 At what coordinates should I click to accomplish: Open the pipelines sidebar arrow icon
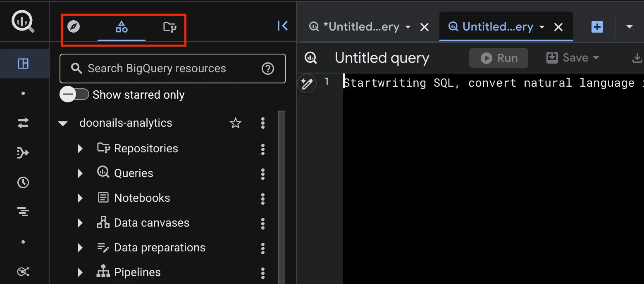click(x=23, y=153)
